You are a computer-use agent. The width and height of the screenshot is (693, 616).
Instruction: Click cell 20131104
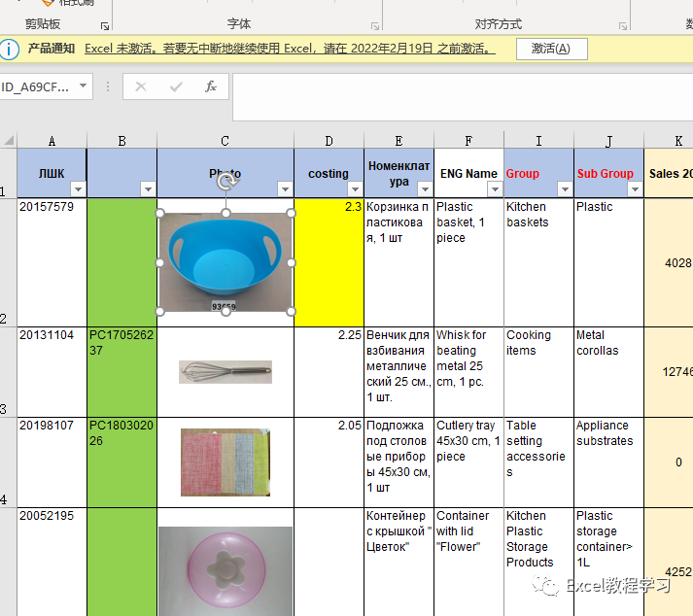[x=52, y=372]
